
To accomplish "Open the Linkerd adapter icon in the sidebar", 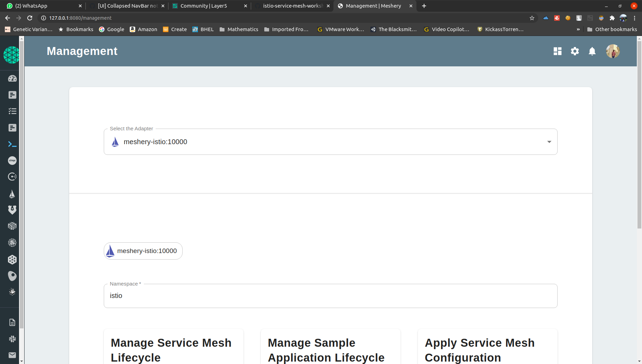I will (12, 226).
